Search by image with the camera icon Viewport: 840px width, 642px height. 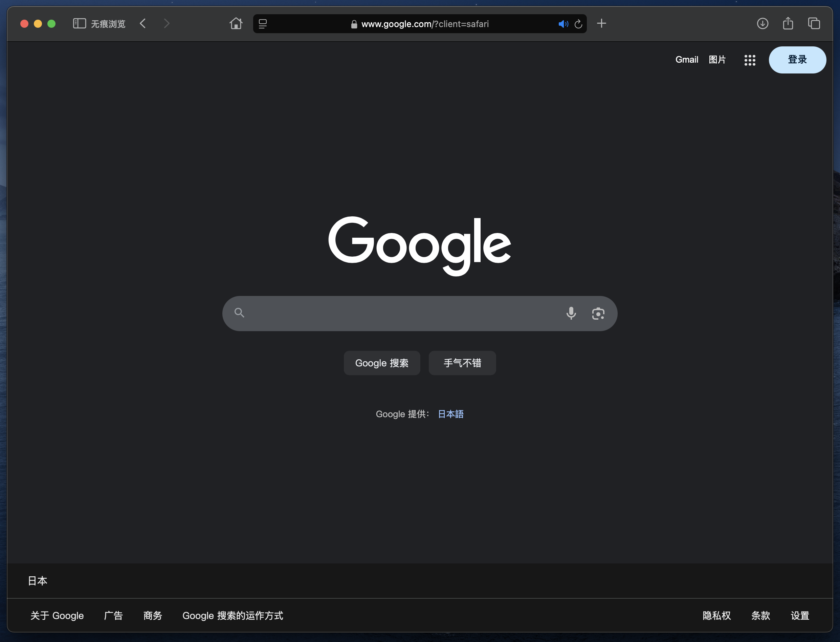598,313
